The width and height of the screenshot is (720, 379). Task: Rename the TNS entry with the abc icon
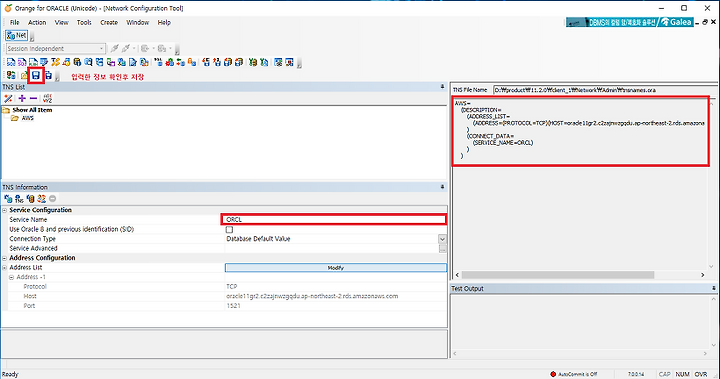coord(47,98)
